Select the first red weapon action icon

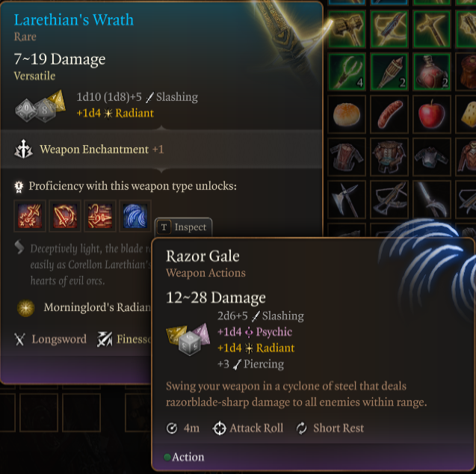(x=30, y=216)
